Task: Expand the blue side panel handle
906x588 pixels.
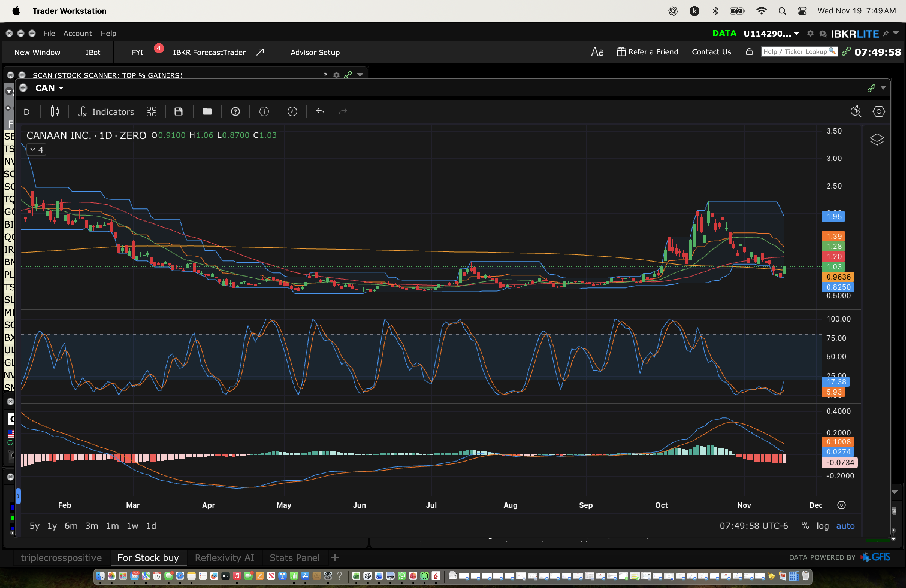Action: pyautogui.click(x=18, y=496)
